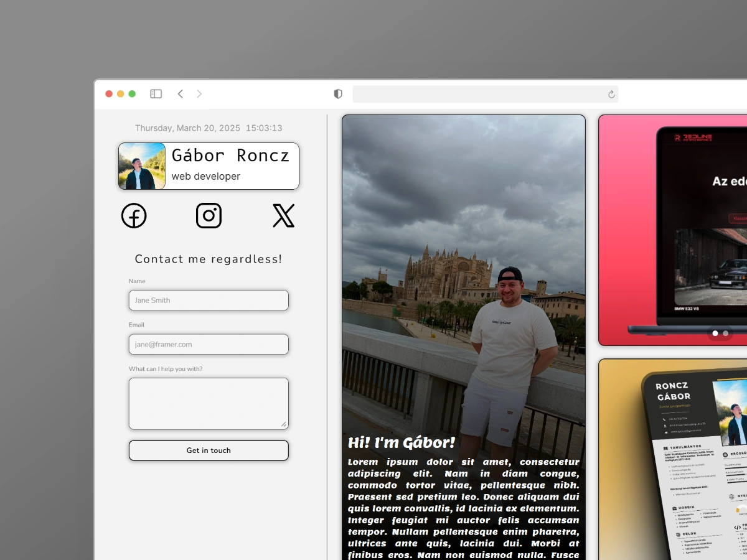Reload the page with the refresh icon
The width and height of the screenshot is (747, 560).
point(611,95)
